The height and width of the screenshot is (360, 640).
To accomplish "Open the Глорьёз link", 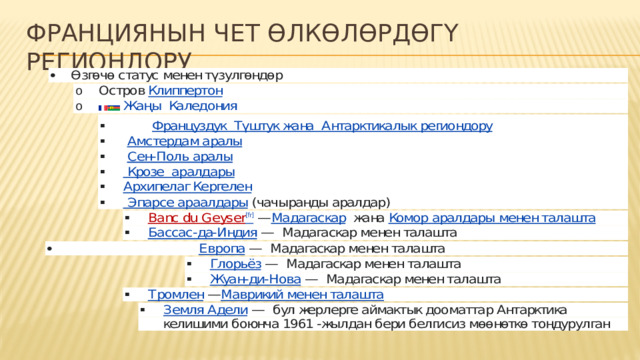I will pos(236,264).
